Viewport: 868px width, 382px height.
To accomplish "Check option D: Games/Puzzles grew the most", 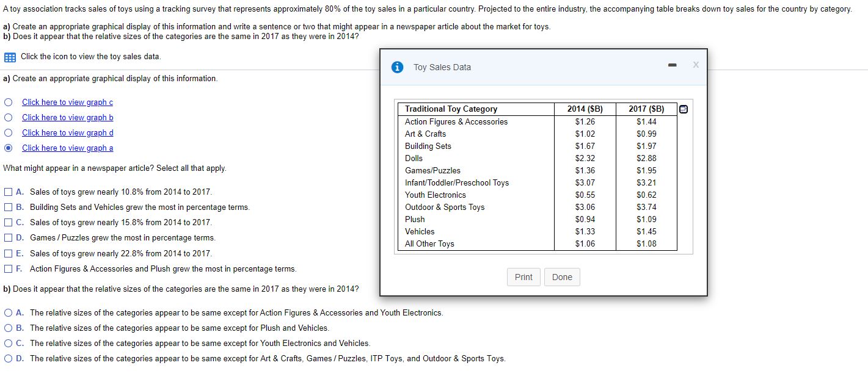I will pyautogui.click(x=9, y=238).
